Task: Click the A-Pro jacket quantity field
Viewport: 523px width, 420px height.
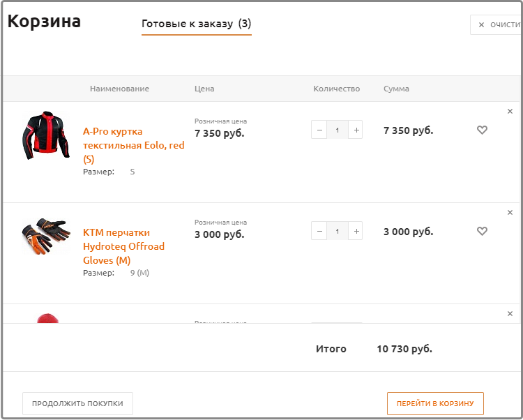Action: (338, 130)
